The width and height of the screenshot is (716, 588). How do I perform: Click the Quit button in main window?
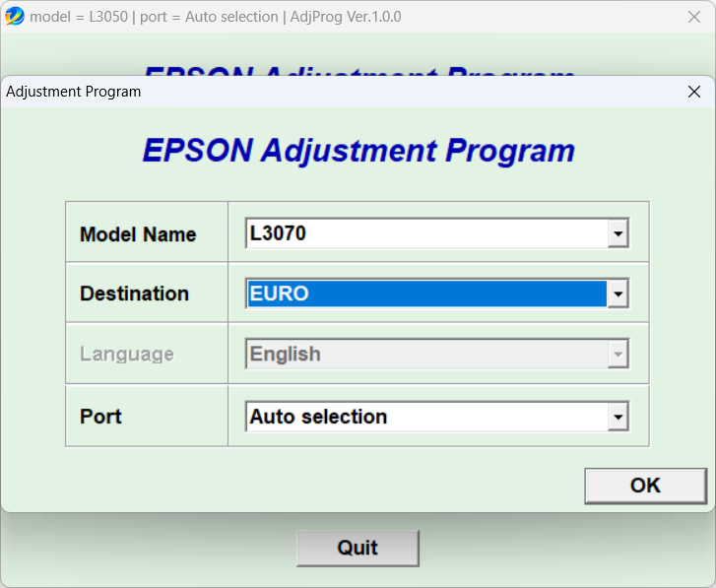click(x=358, y=548)
